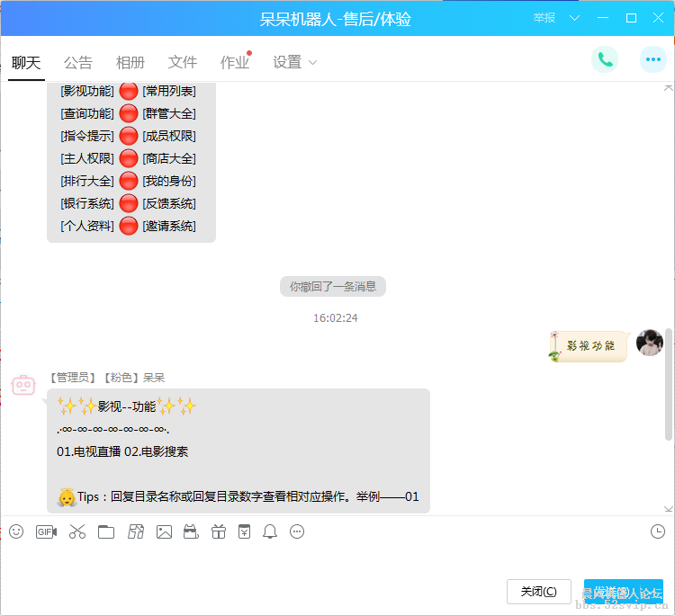Maximize the chat window
The image size is (675, 616).
coord(631,18)
